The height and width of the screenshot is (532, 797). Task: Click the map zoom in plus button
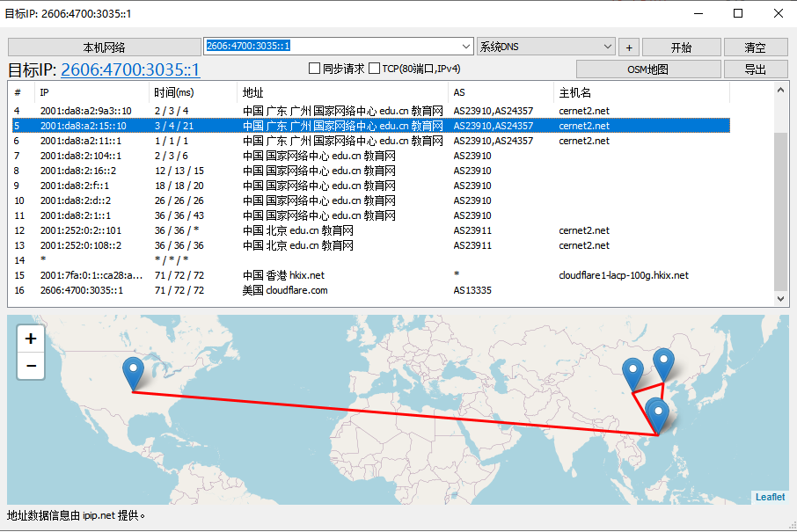pos(31,339)
